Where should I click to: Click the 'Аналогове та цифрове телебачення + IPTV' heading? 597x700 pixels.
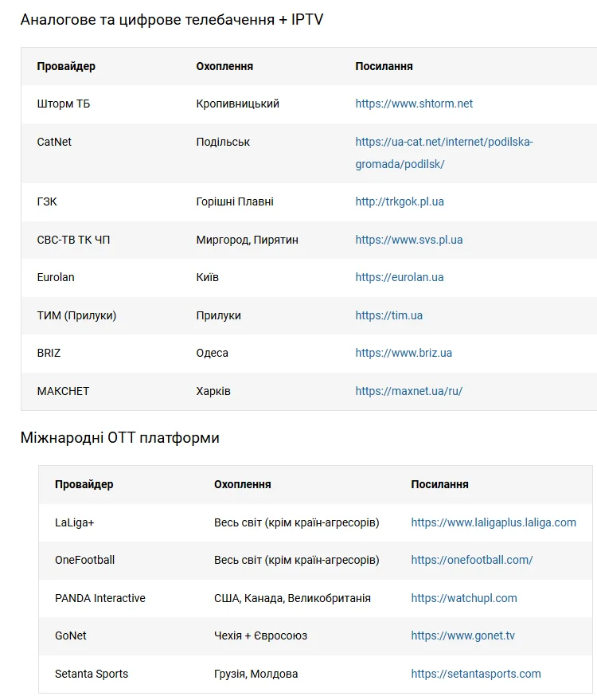click(x=172, y=19)
